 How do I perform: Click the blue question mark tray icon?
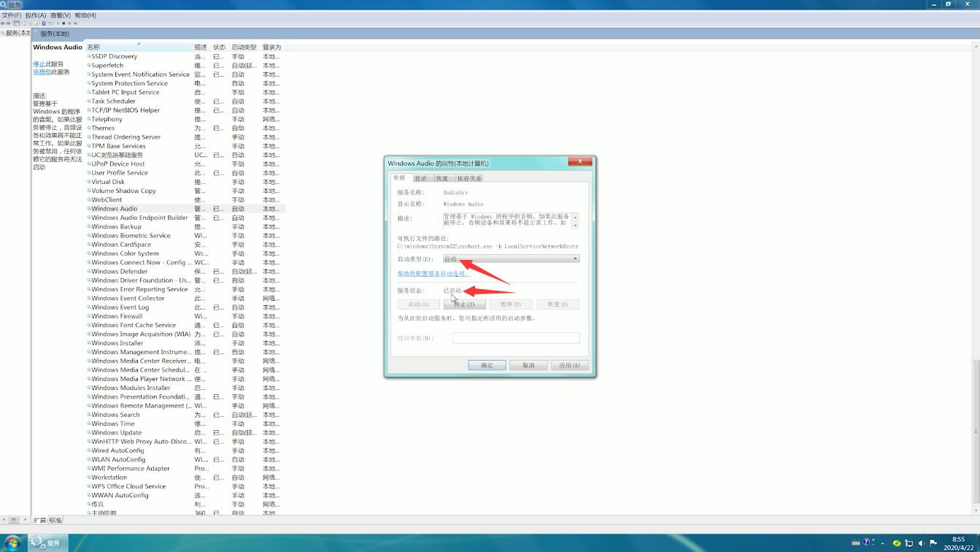pyautogui.click(x=866, y=543)
